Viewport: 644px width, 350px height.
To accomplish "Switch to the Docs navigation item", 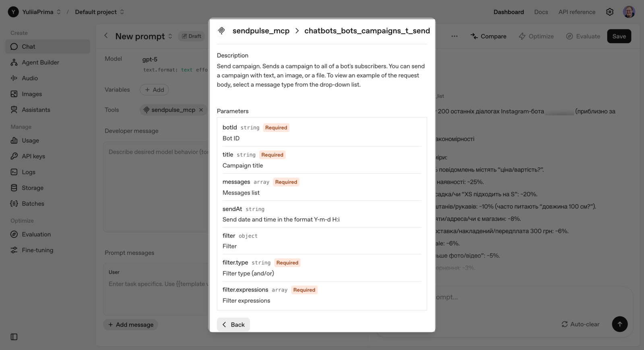I will coord(541,12).
